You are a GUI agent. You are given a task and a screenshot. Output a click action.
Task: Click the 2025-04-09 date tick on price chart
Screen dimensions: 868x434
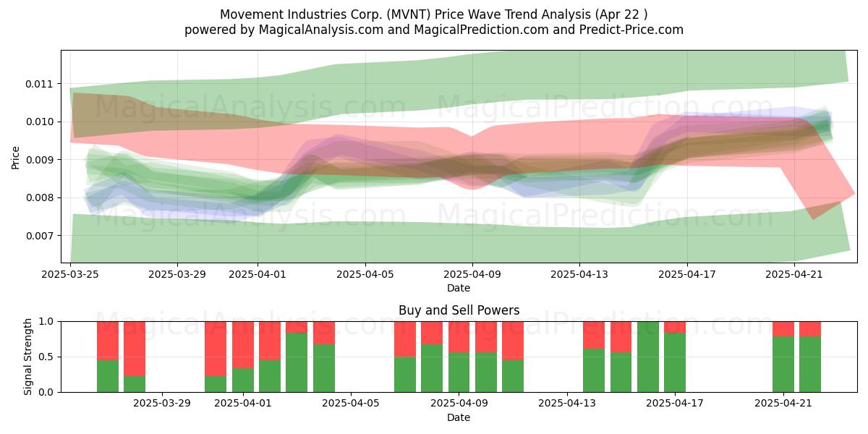point(472,274)
